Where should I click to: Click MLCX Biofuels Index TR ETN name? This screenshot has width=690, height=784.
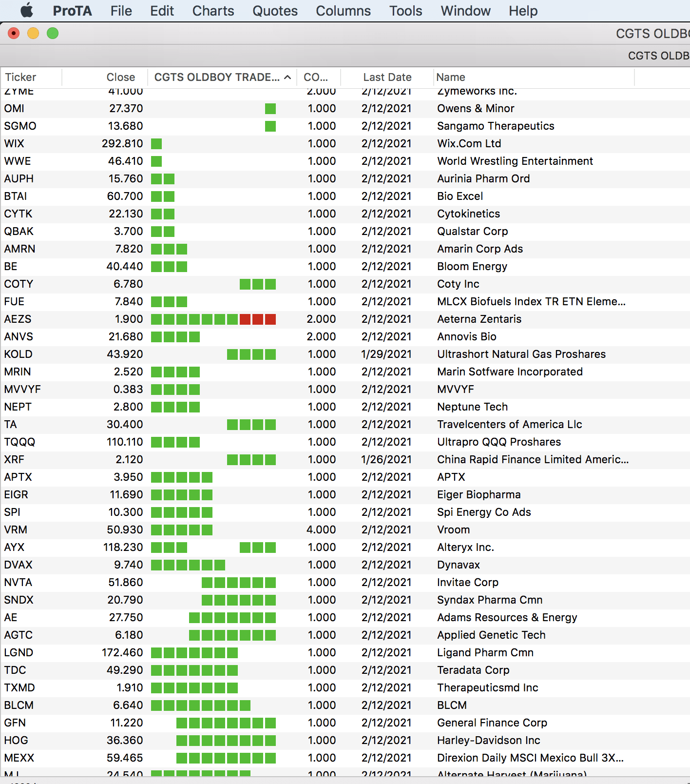coord(531,301)
